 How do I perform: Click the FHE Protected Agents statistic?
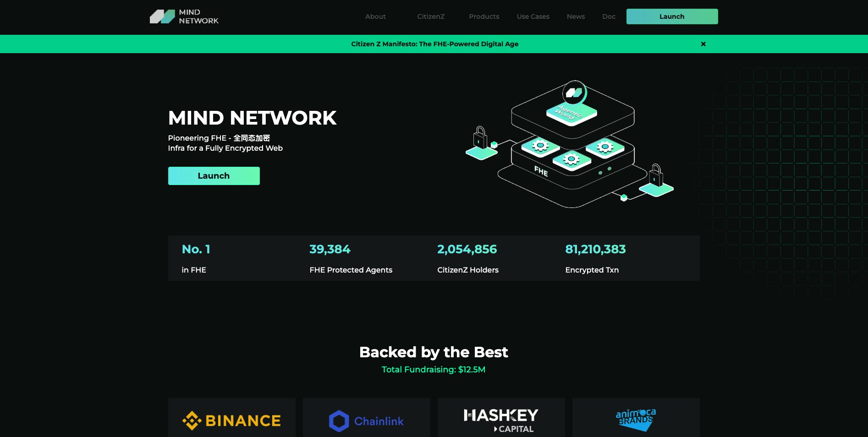[351, 258]
